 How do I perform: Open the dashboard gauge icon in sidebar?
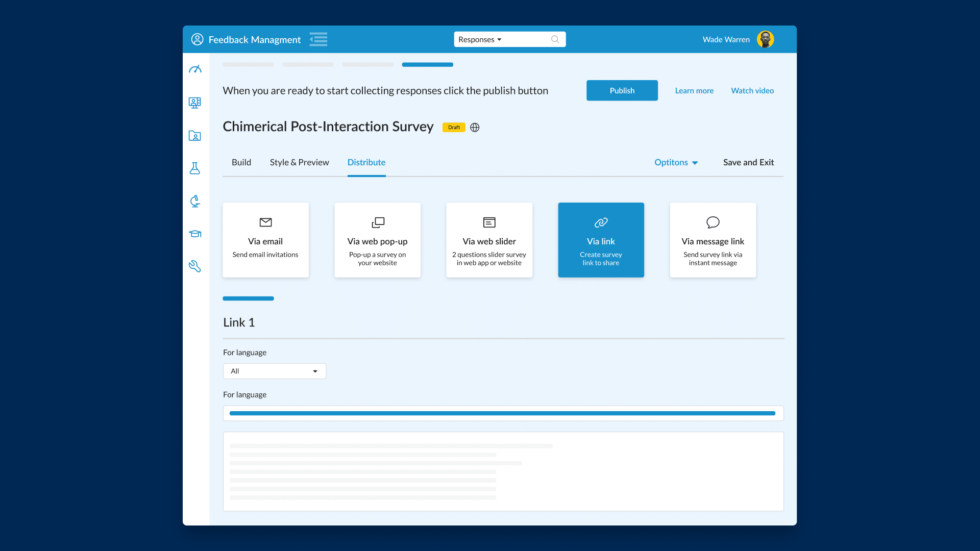click(x=195, y=69)
